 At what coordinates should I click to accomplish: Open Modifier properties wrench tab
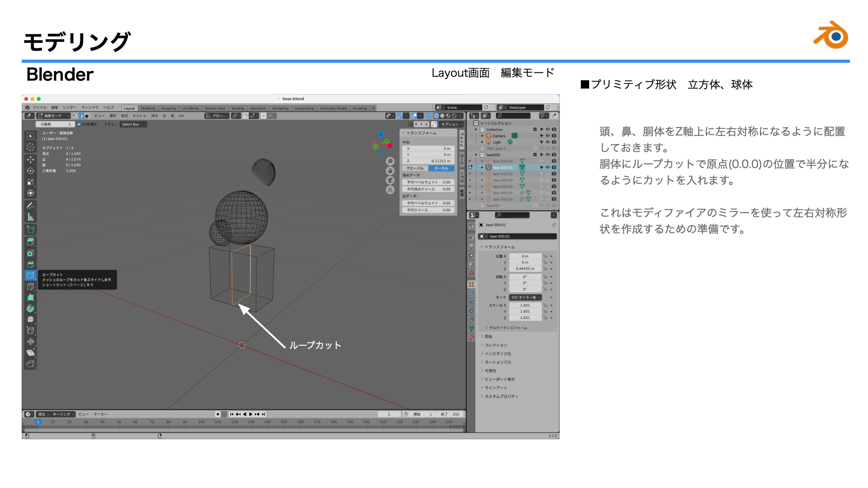point(472,293)
